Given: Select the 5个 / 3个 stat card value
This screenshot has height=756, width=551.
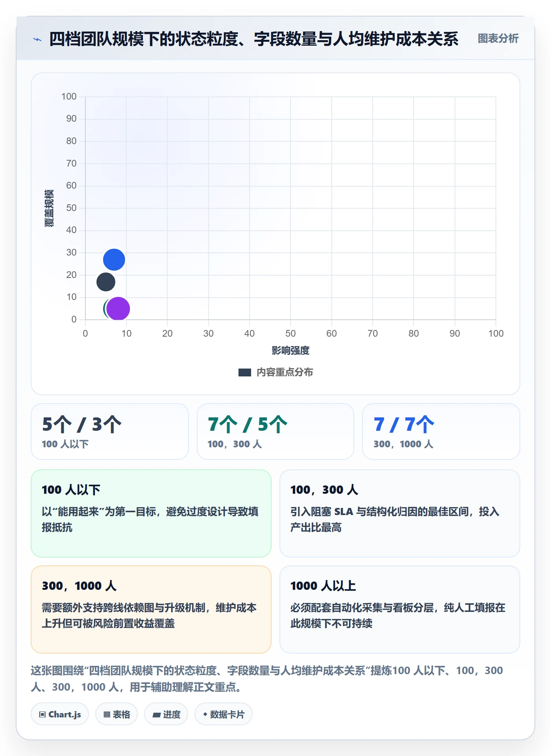Looking at the screenshot, I should click(82, 424).
